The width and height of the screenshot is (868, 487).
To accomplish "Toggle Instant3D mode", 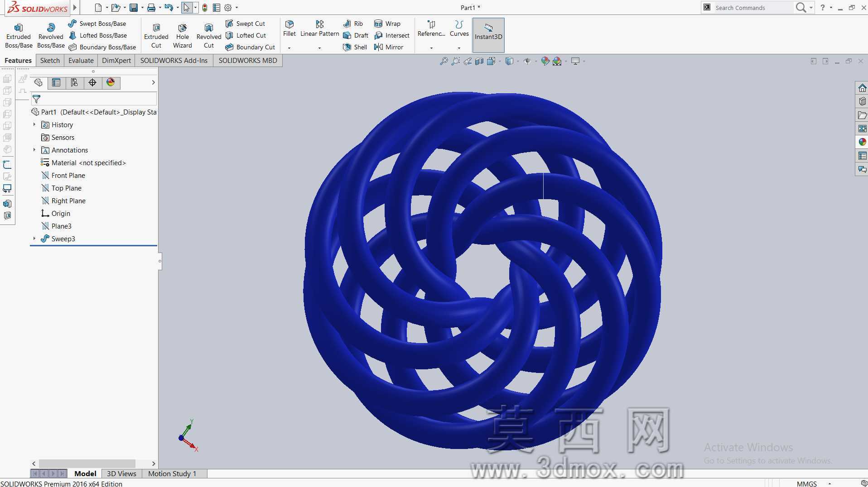I will [x=488, y=35].
